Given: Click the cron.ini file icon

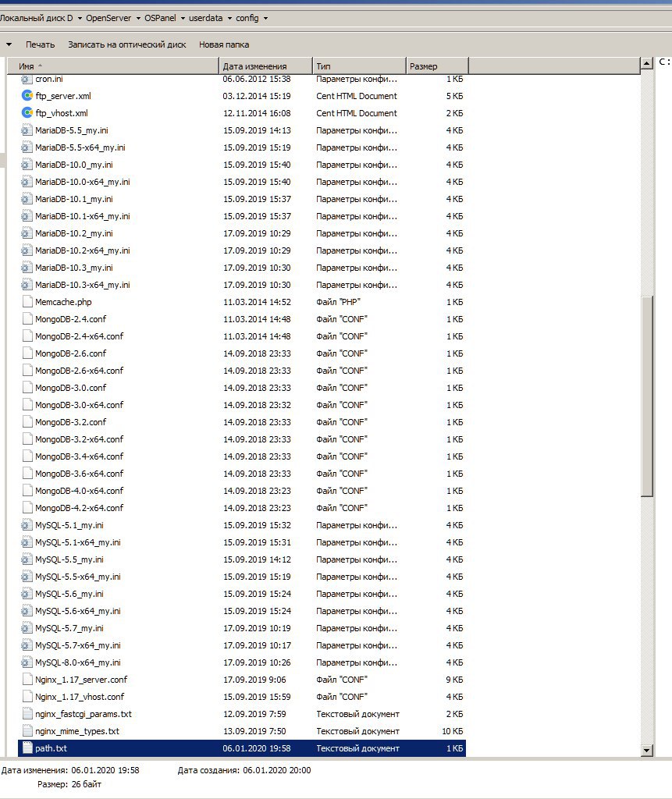Looking at the screenshot, I should pos(27,79).
